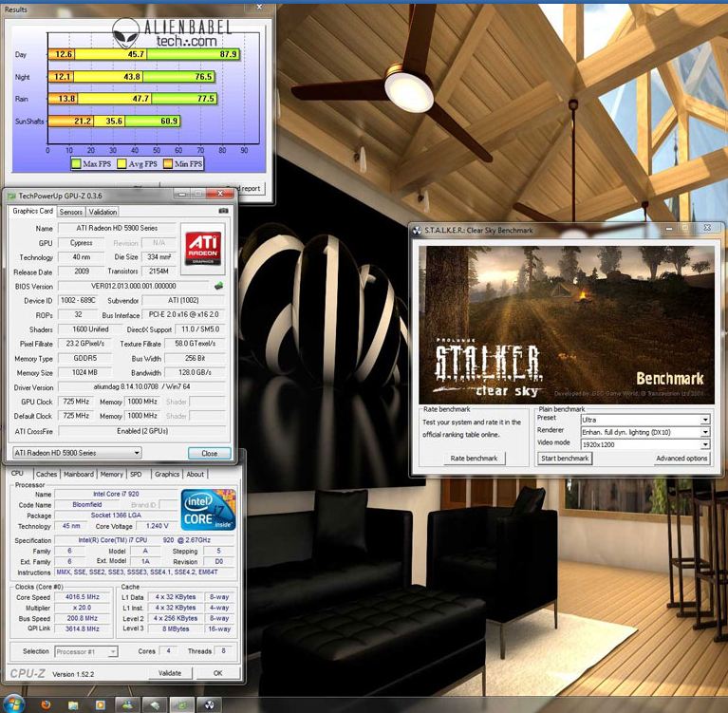Switch to the Graphics Card tab
The height and width of the screenshot is (713, 728).
[x=32, y=211]
